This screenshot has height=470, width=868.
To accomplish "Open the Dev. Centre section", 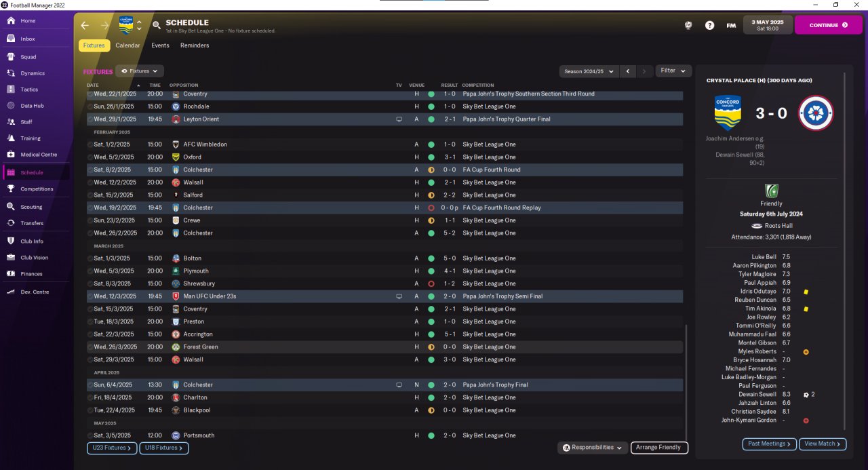I will pos(35,292).
